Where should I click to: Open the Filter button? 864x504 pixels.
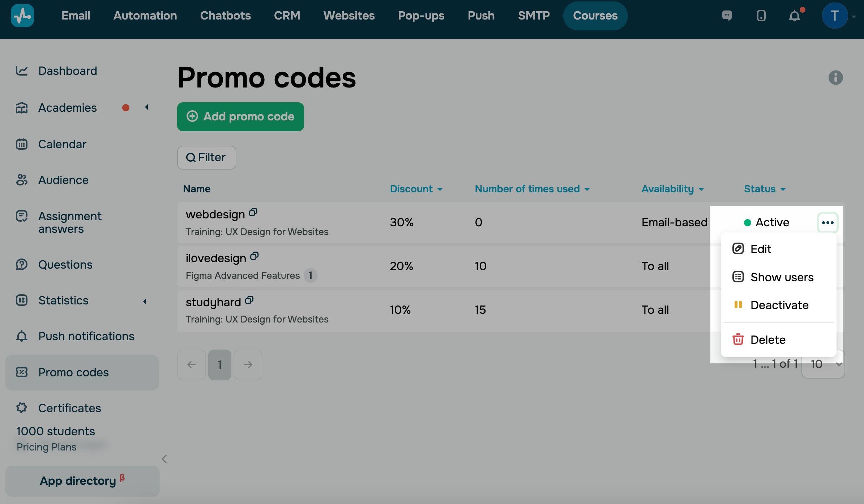click(x=206, y=158)
